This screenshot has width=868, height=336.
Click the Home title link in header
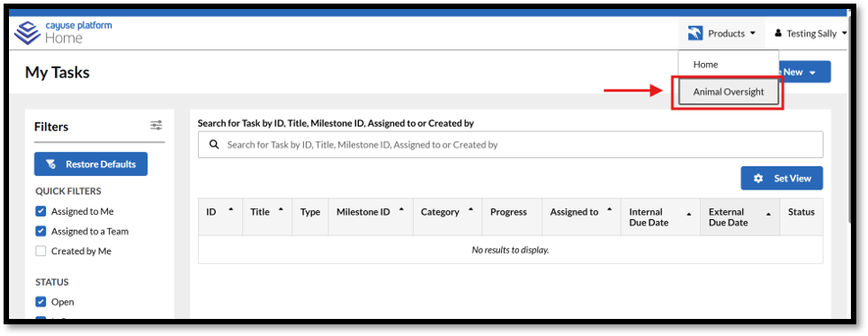pos(64,38)
